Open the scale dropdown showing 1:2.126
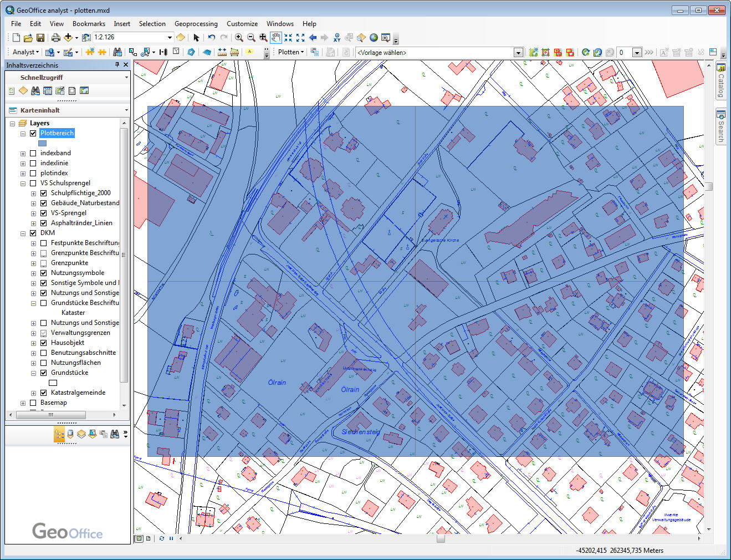This screenshot has width=731, height=560. [x=170, y=37]
